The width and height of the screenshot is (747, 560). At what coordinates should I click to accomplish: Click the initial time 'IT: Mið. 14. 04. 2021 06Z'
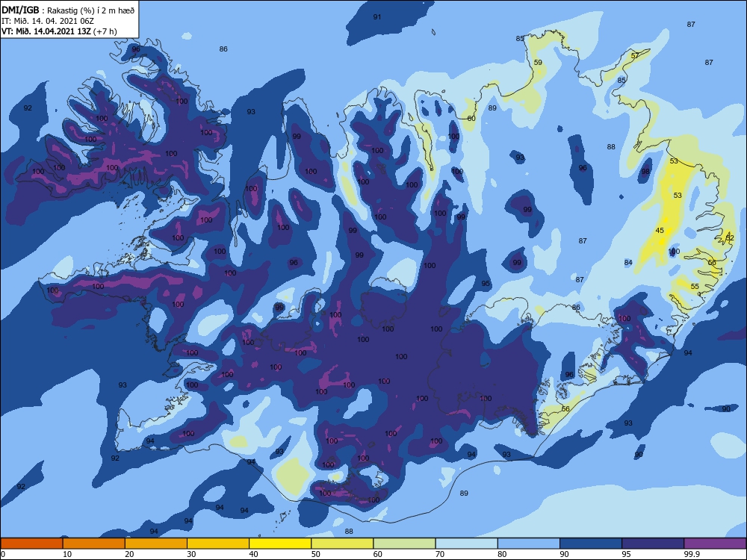48,21
